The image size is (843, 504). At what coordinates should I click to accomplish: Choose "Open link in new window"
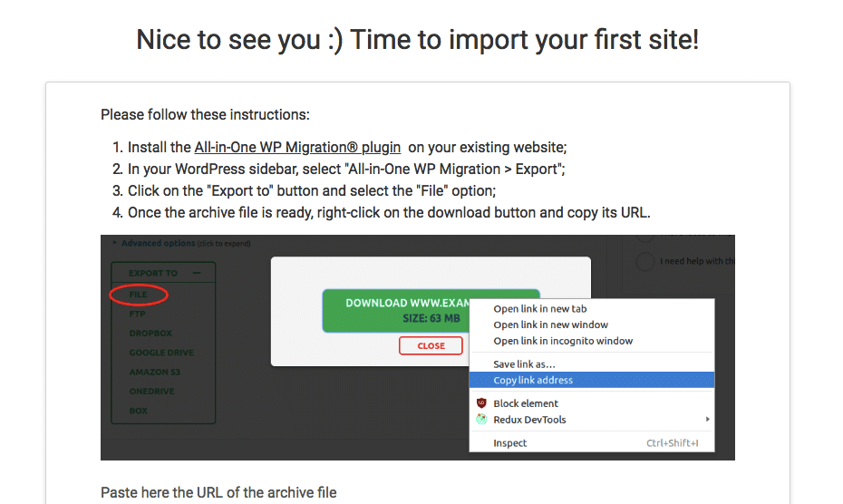[550, 325]
